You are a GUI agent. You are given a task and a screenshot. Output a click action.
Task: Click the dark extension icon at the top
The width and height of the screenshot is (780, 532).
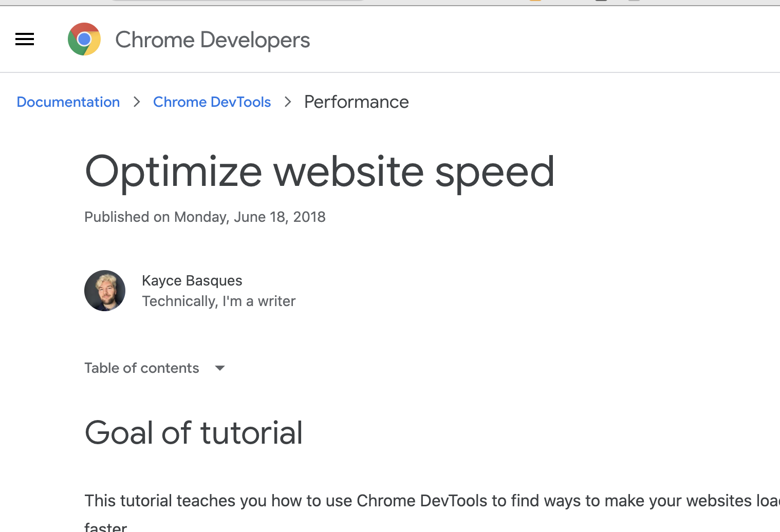tap(601, 2)
